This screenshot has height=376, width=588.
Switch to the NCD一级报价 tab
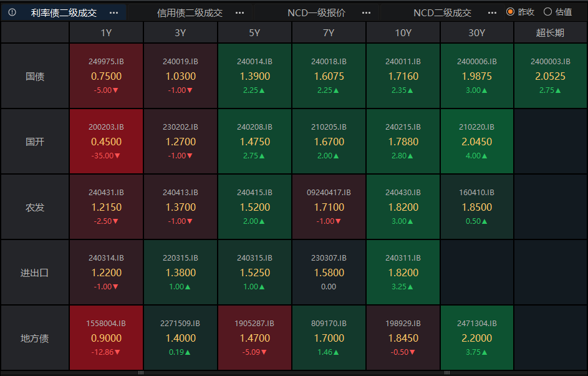pyautogui.click(x=316, y=12)
